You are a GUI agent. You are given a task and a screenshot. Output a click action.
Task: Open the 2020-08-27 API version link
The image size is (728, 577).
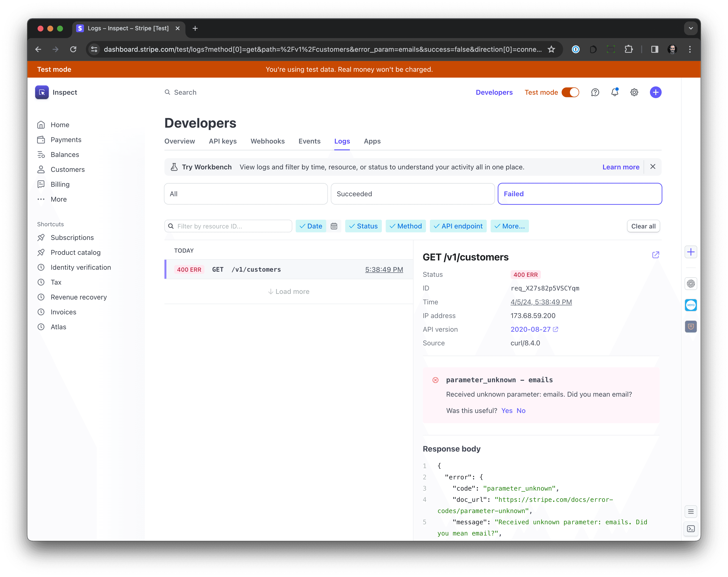534,329
